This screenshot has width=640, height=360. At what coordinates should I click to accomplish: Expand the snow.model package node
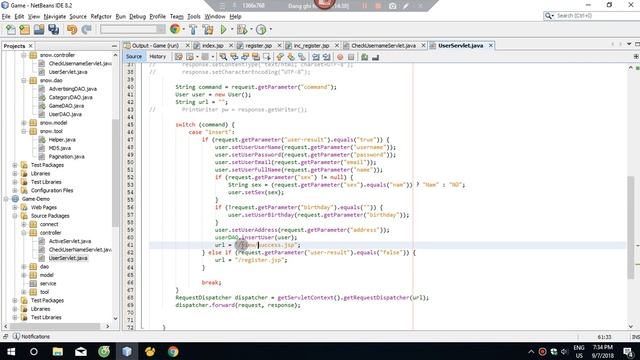point(24,123)
